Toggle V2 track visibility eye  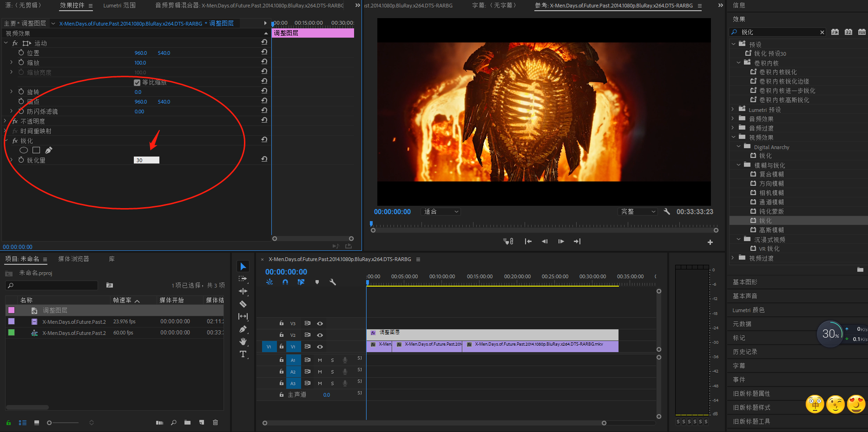pos(320,335)
